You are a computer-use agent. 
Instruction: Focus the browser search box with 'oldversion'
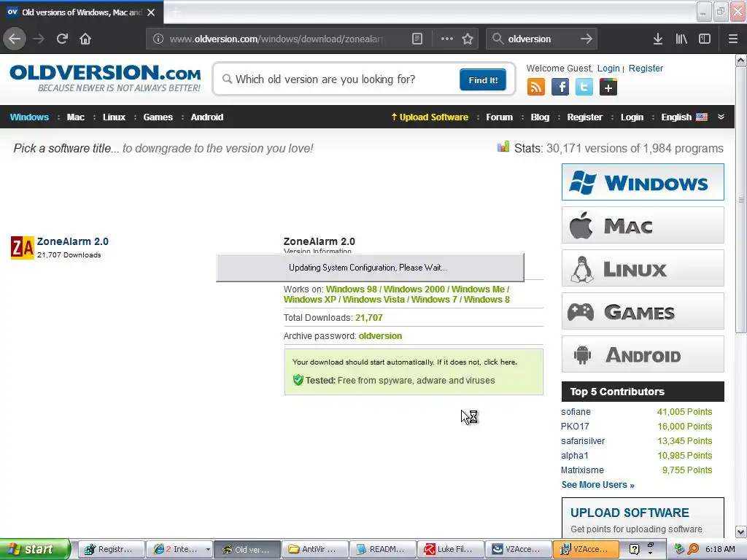(541, 39)
